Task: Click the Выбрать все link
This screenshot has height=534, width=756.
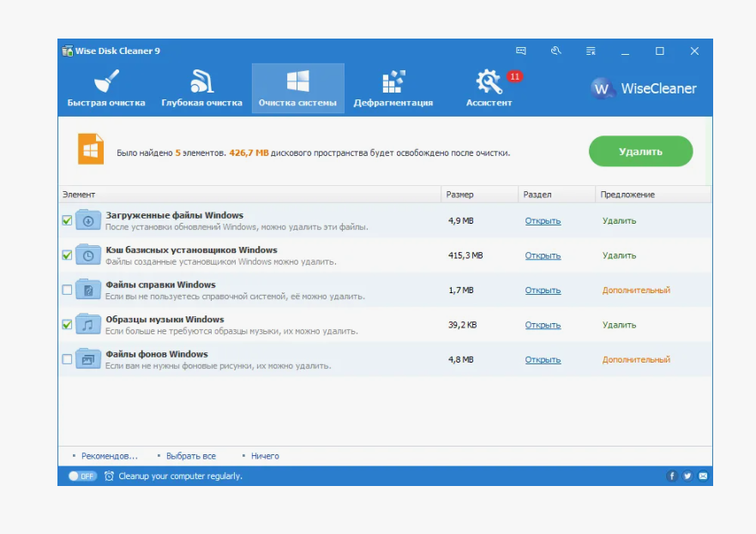Action: tap(191, 456)
